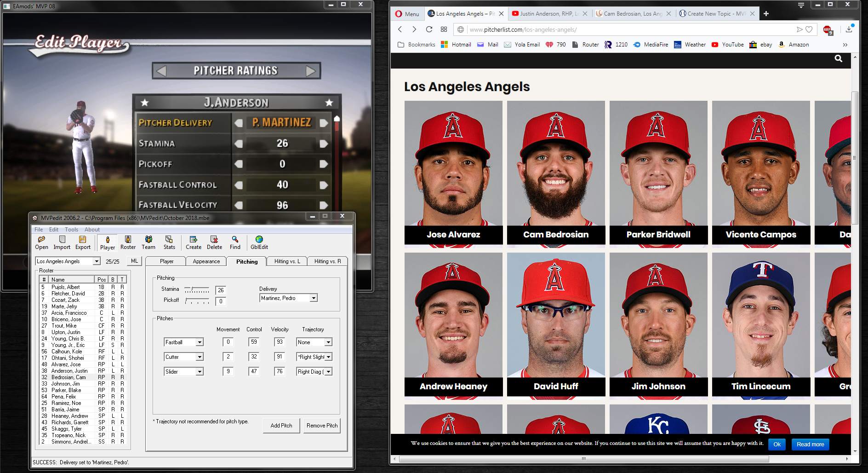Screen dimensions: 868x473
Task: Open a new browser tab with plus icon
Action: (766, 14)
